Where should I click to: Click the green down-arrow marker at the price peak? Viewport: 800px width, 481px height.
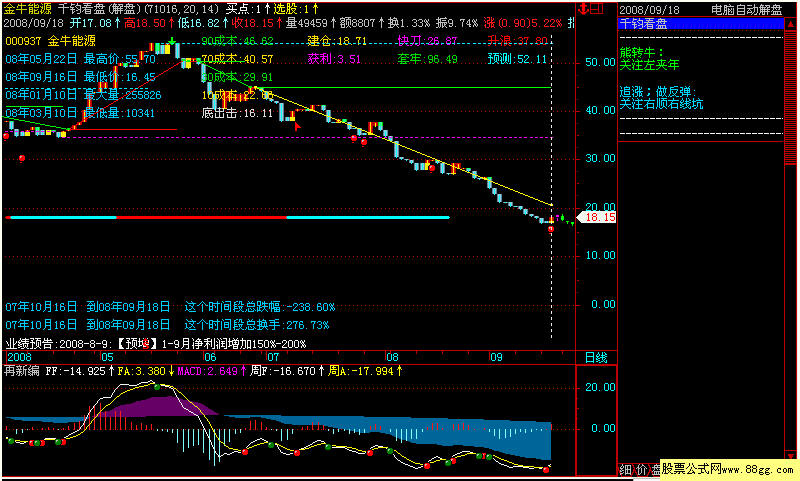coord(173,41)
